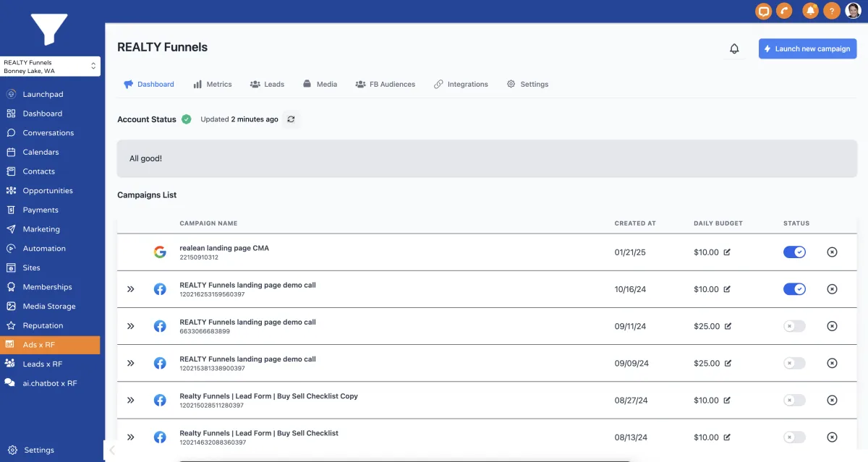
Task: Refresh the account status
Action: [291, 119]
